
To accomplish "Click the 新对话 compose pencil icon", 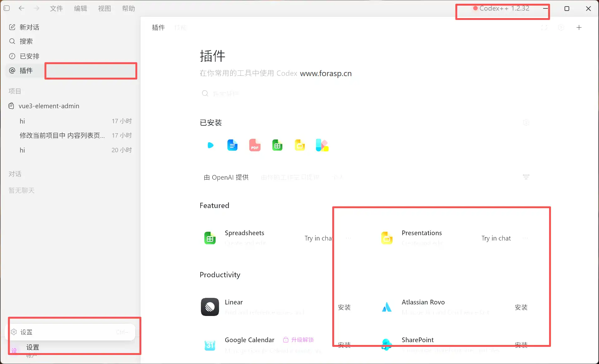I will [x=12, y=27].
